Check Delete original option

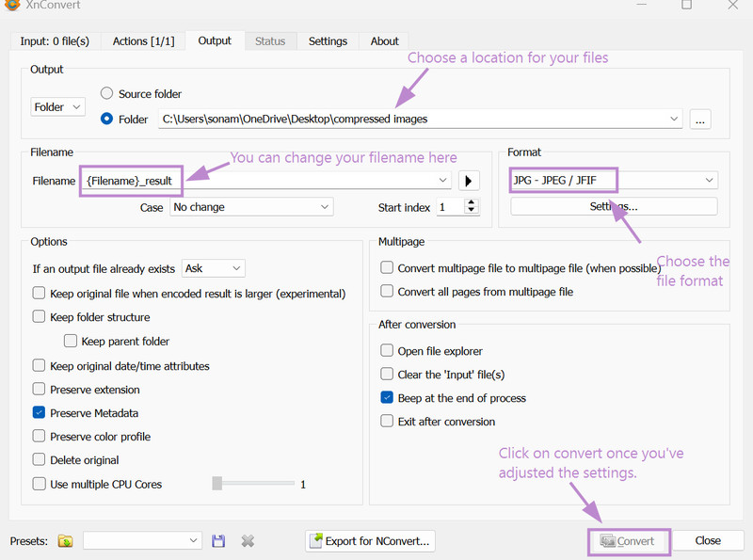point(39,459)
